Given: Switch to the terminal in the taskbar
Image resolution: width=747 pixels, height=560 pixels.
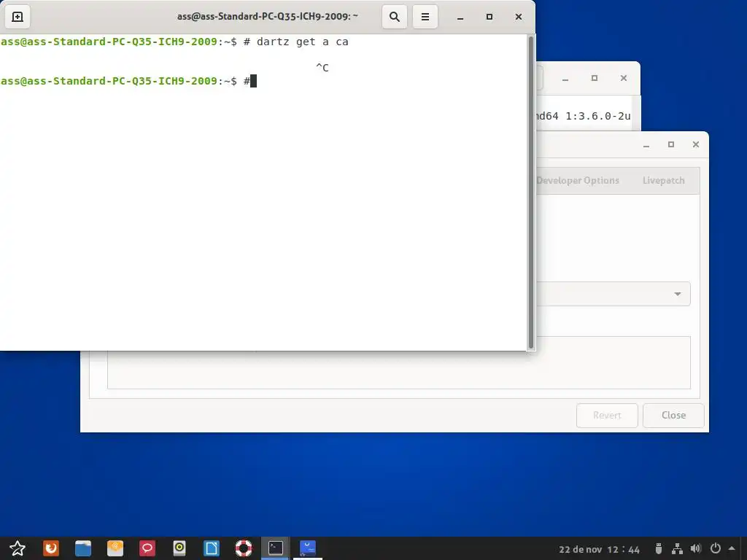Looking at the screenshot, I should coord(275,548).
